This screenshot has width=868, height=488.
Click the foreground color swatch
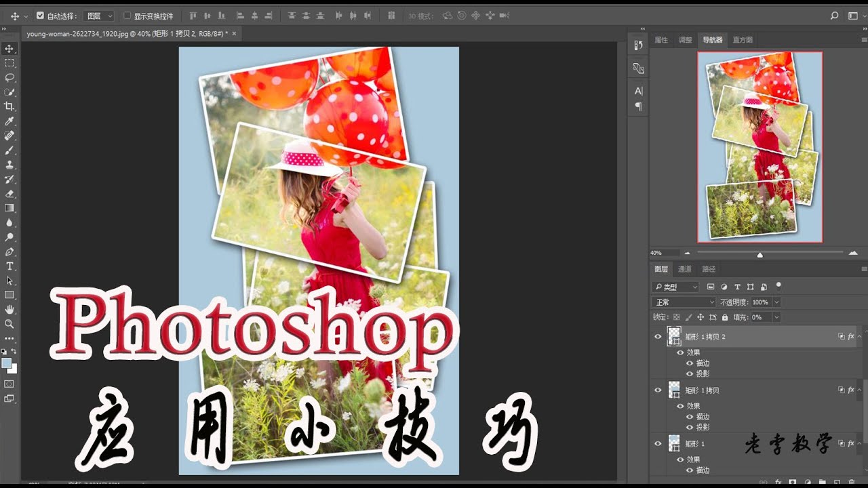[x=7, y=363]
